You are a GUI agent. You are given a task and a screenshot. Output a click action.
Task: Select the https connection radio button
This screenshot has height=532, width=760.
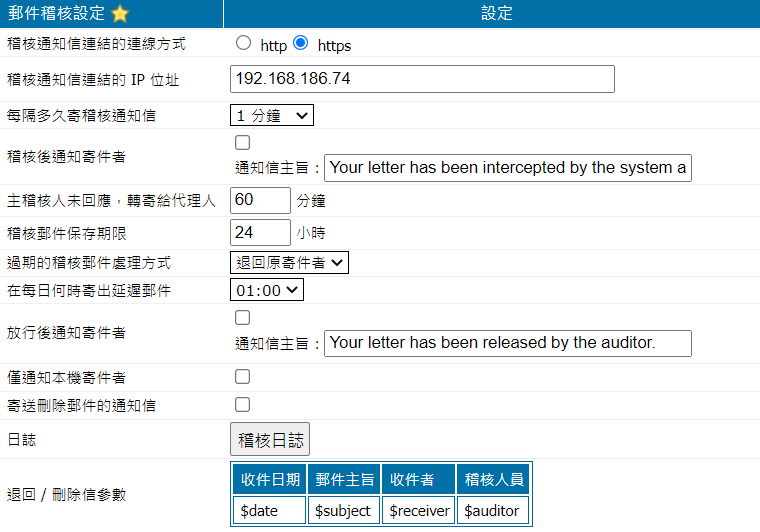pos(301,44)
